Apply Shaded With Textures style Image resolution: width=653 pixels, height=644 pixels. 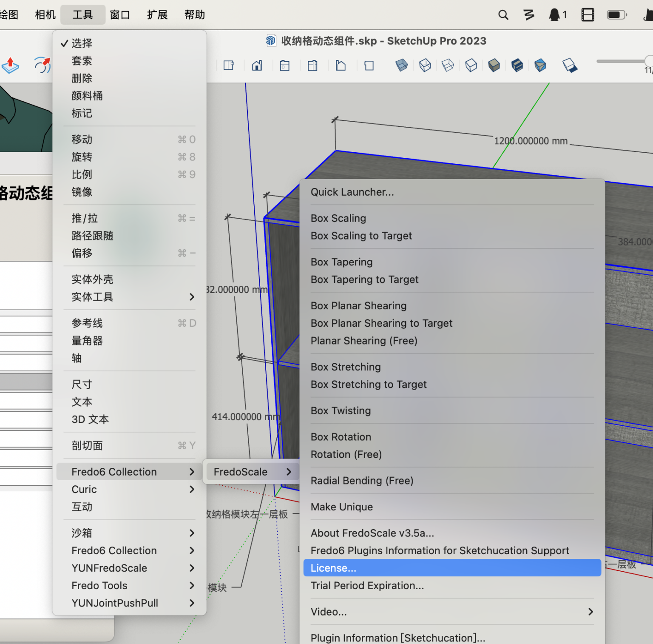[517, 66]
